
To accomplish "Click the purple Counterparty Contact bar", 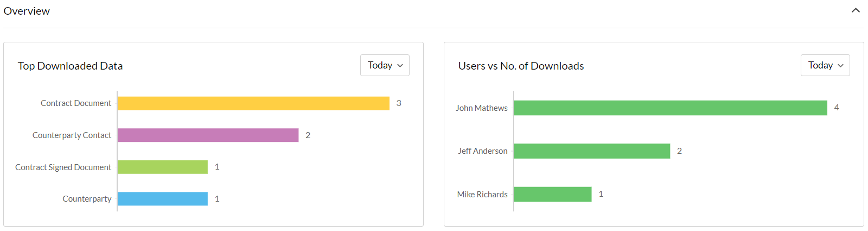I will point(208,135).
